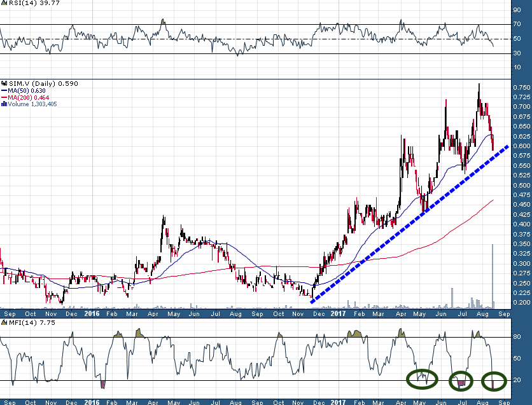Click the MA(50) 0.630 legend entry
The image size is (532, 405).
click(27, 91)
